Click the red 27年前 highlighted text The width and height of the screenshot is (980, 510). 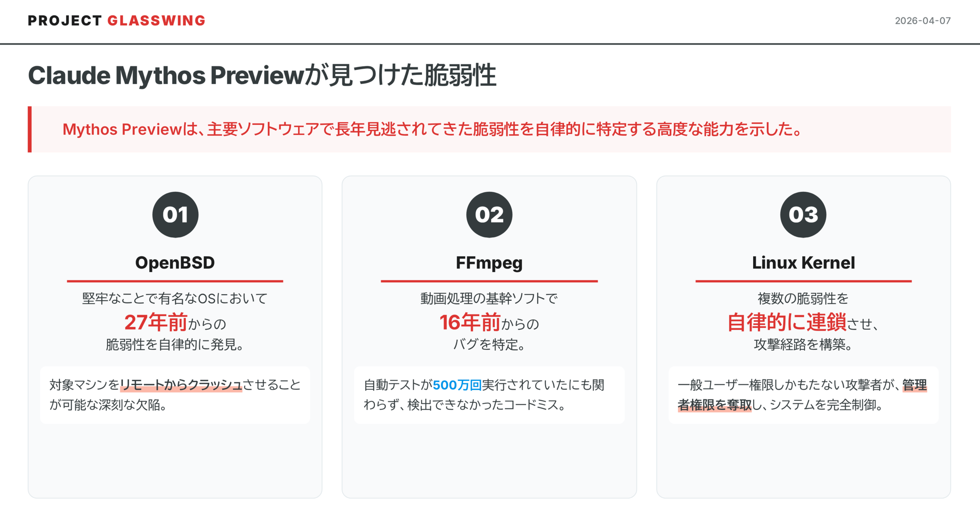(x=156, y=322)
